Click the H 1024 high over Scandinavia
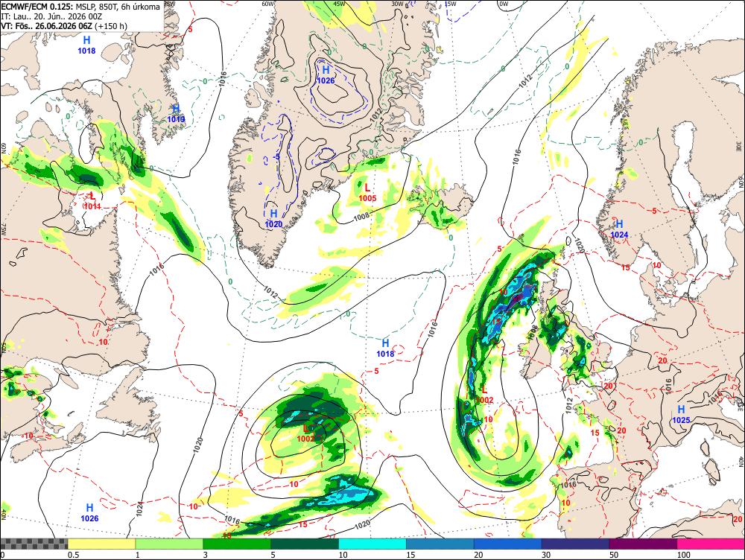This screenshot has width=745, height=560. click(620, 229)
